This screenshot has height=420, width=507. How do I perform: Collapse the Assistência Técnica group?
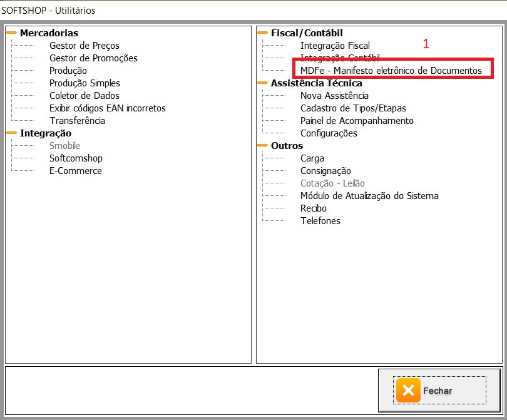click(x=263, y=83)
